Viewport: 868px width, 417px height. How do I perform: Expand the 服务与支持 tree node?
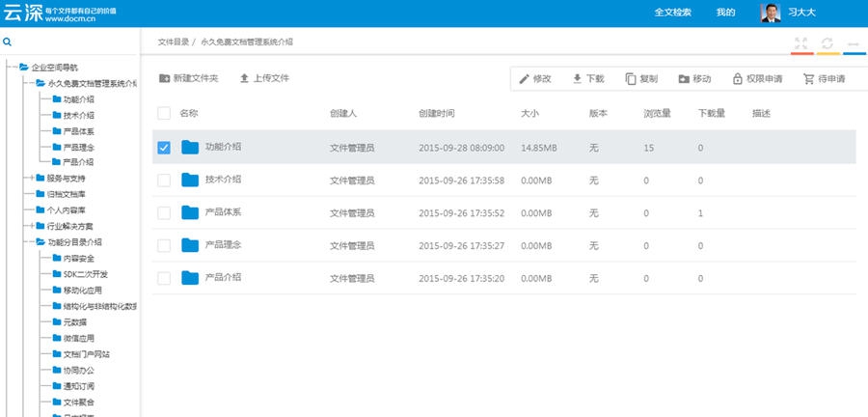(x=32, y=178)
